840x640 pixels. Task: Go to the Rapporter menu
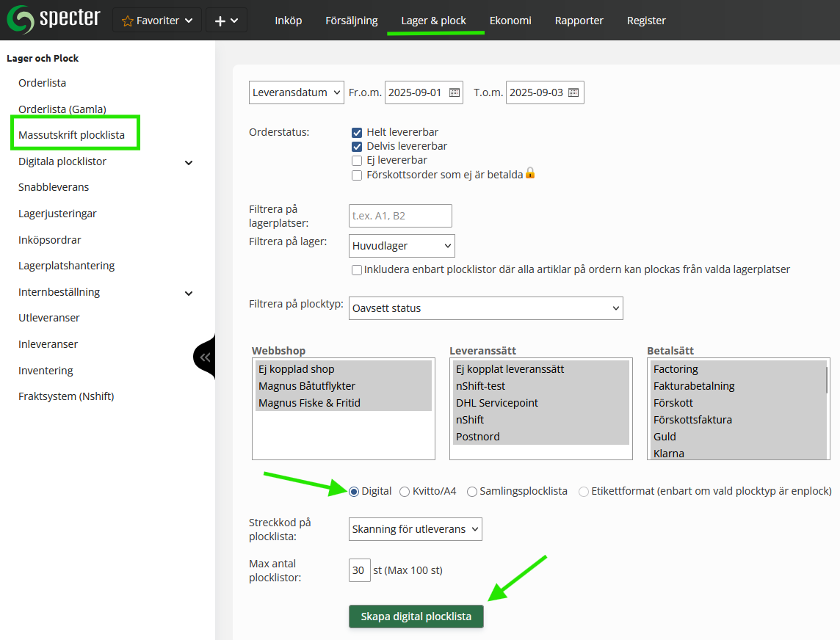click(579, 21)
